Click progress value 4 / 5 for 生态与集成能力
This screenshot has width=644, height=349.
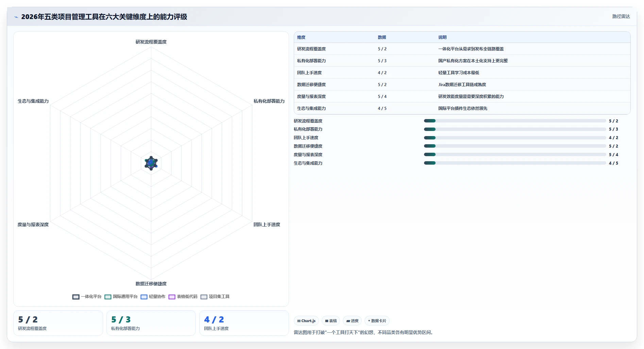(613, 163)
